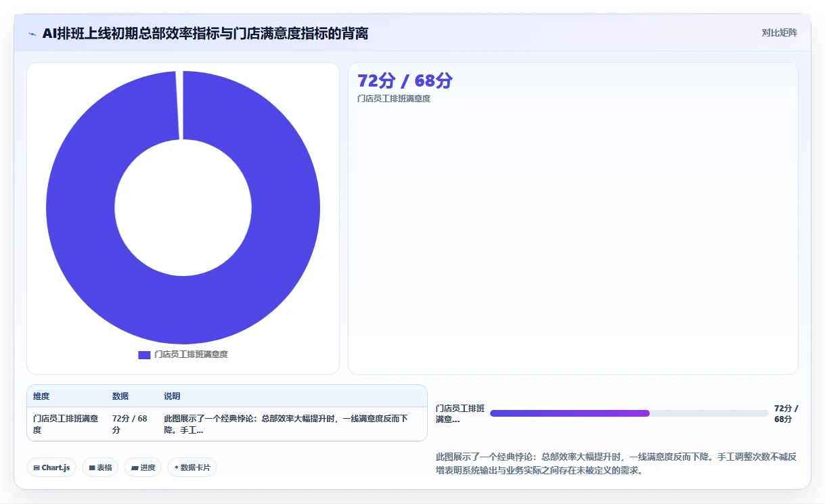Click the 门店员工排班满意度 card subtitle
The image size is (825, 504).
click(394, 99)
